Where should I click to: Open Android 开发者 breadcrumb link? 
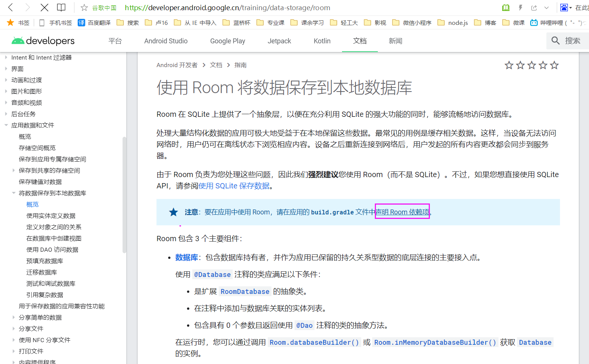(177, 65)
